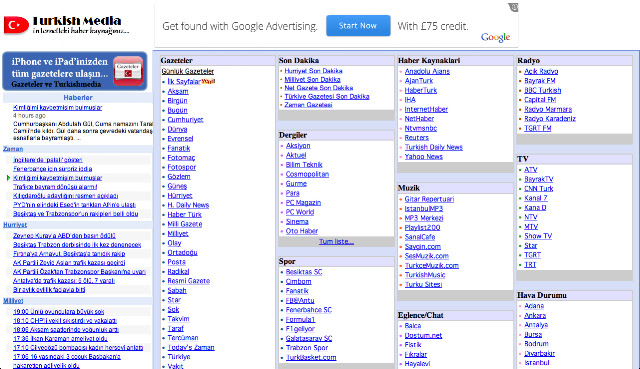Click the AdChoices icon on the ad
The image size is (640, 369).
[x=513, y=7]
